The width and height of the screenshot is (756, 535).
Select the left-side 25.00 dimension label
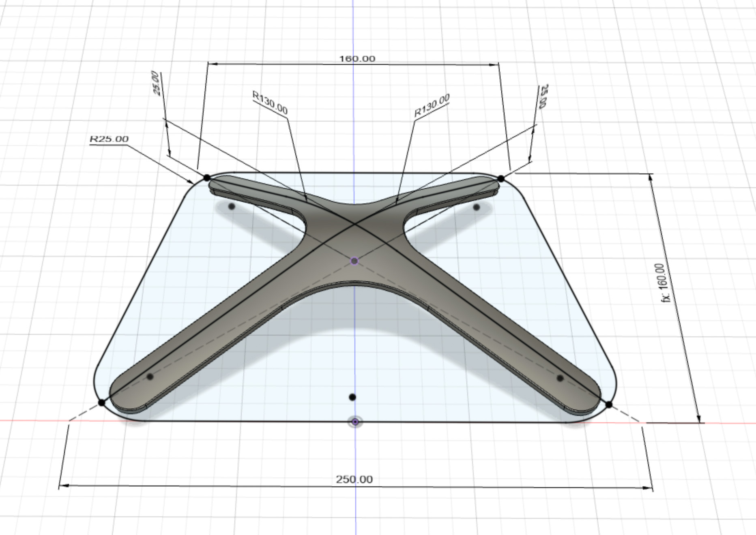(x=156, y=83)
